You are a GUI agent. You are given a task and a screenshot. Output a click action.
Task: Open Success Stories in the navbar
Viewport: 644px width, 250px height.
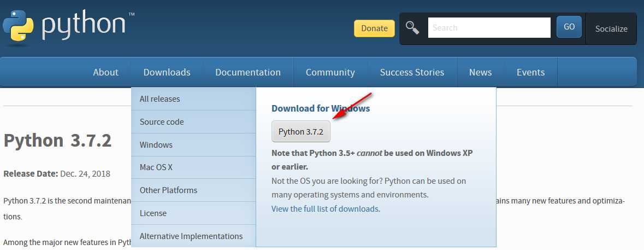(x=412, y=72)
